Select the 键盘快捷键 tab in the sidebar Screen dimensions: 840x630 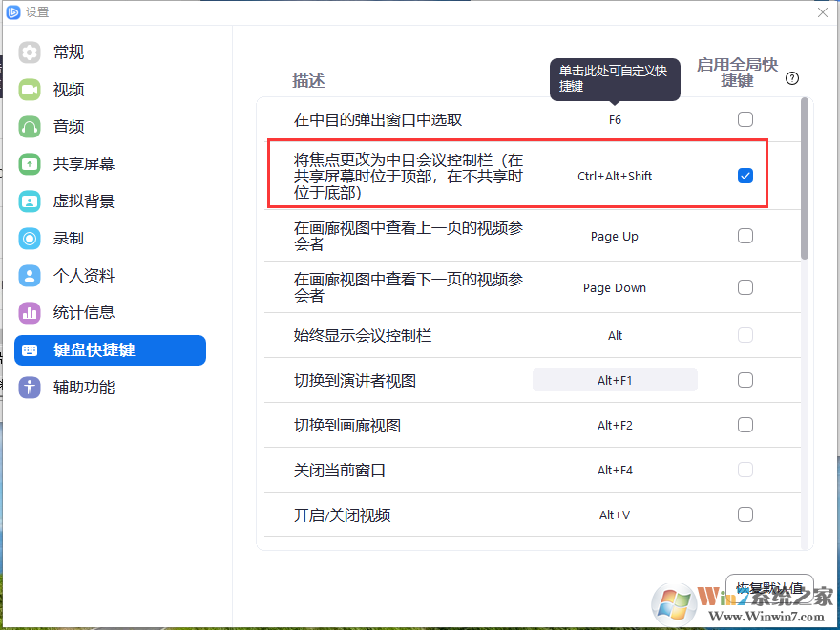pos(110,350)
